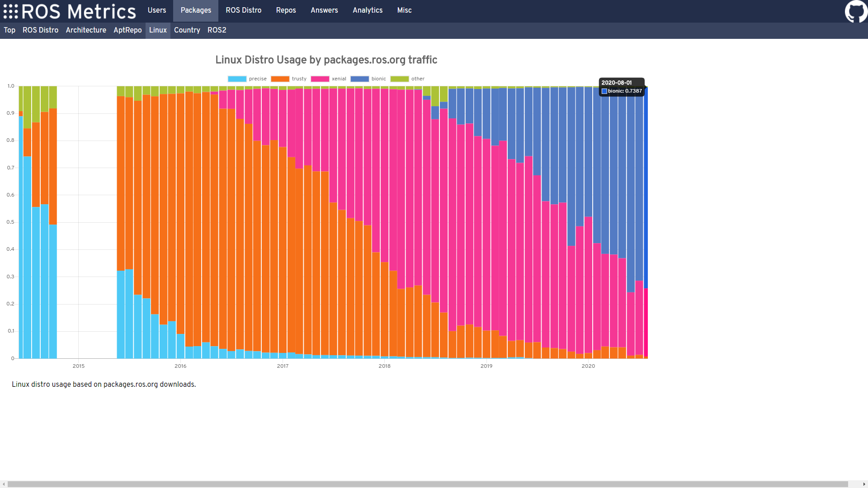Click the horizontal scrollbar right arrow

click(x=864, y=484)
